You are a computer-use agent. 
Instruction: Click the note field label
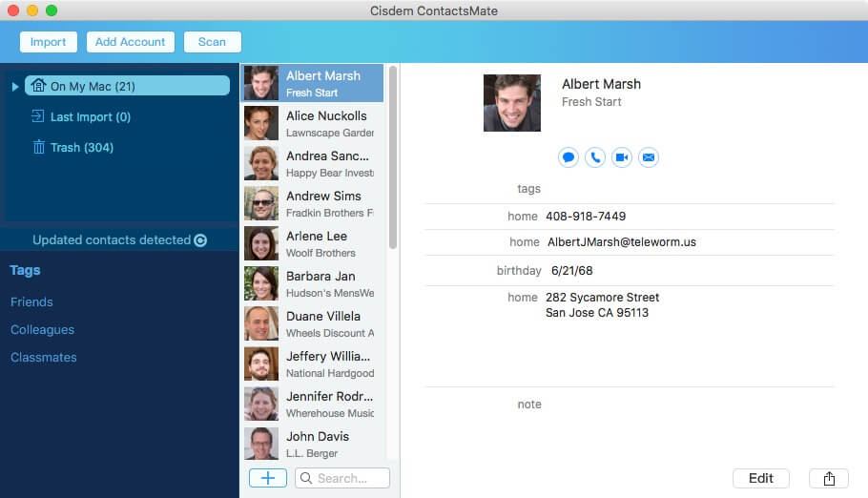point(529,405)
